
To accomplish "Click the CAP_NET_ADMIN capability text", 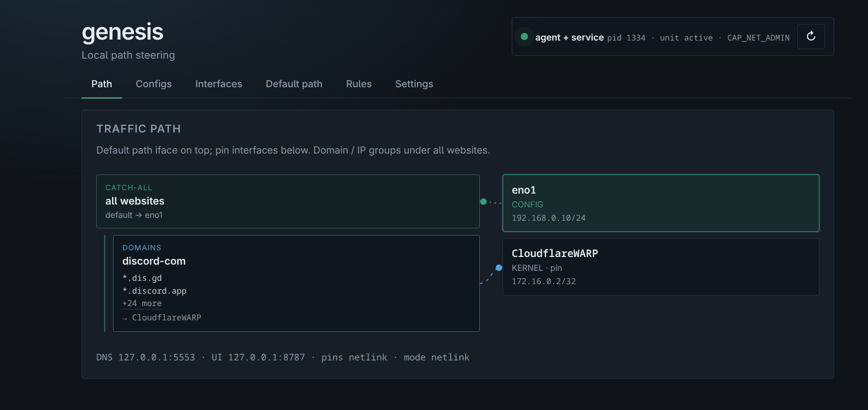I will pyautogui.click(x=758, y=38).
